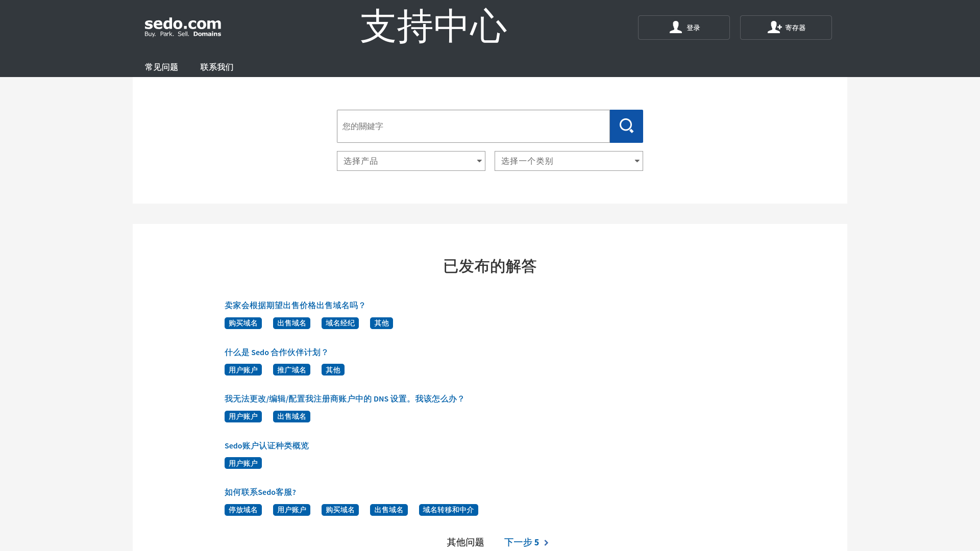This screenshot has width=980, height=551.
Task: Expand the 选择一个类别 dropdown
Action: pyautogui.click(x=569, y=161)
